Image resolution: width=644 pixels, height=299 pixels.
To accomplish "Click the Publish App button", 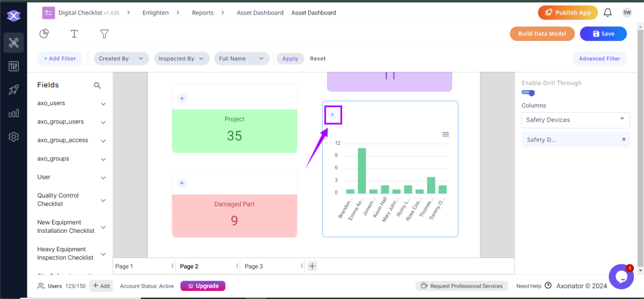I will coord(567,13).
